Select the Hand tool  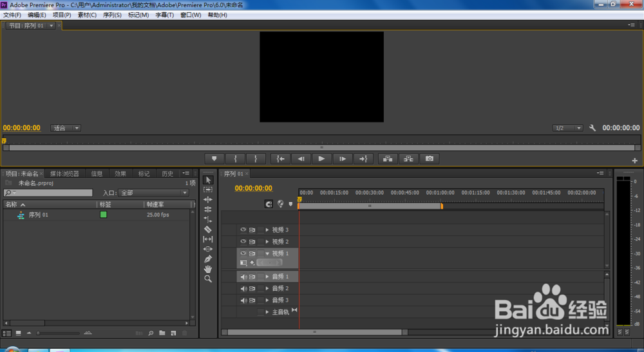coord(208,269)
